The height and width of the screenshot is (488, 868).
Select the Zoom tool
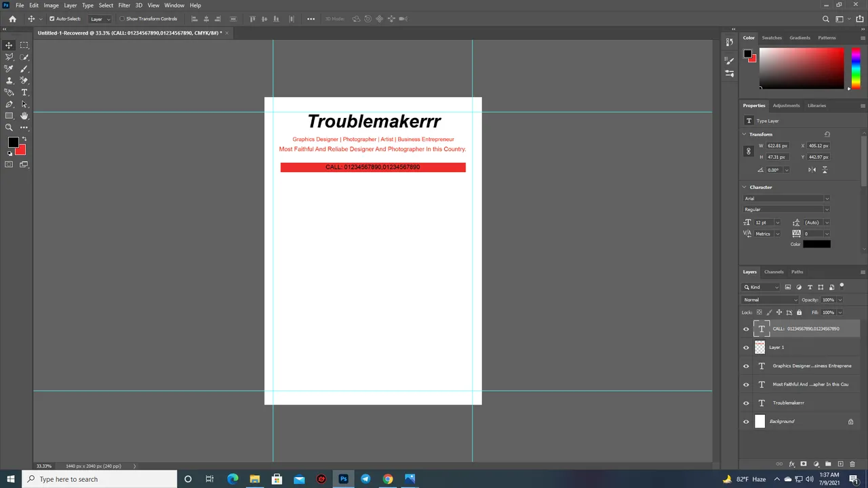click(x=9, y=127)
